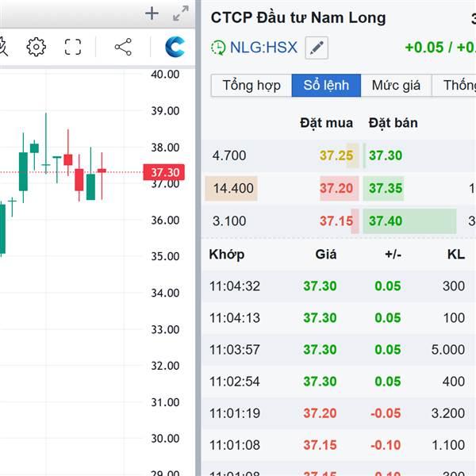Click the -0.10 change beside 1.100 volume
Viewport: 476px width, 476px height.
[x=386, y=445]
